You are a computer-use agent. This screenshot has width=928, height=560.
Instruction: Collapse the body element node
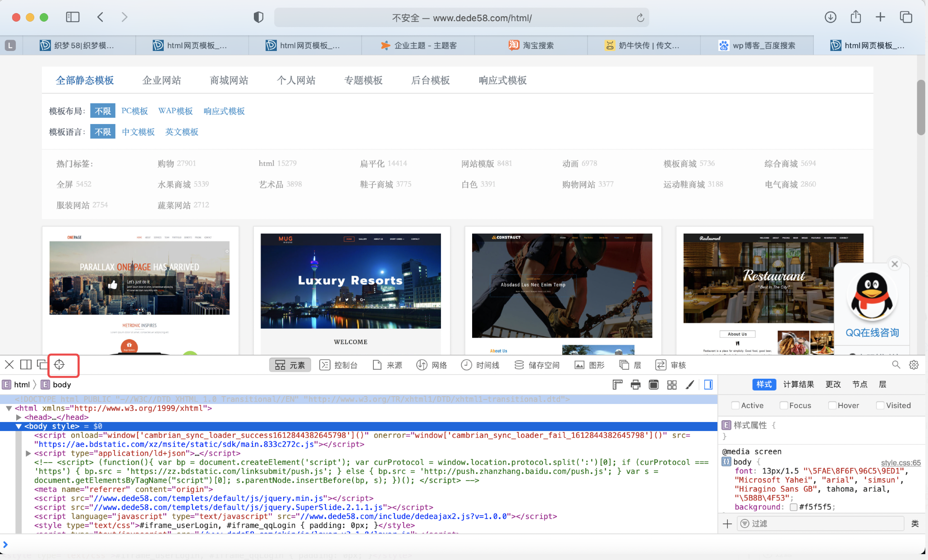(18, 426)
